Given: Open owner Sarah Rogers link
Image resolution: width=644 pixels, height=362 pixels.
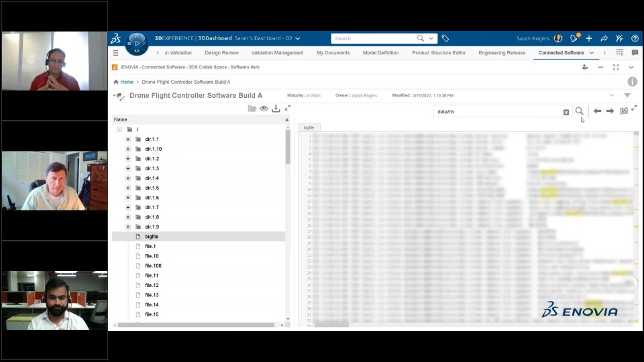Looking at the screenshot, I should pos(364,96).
